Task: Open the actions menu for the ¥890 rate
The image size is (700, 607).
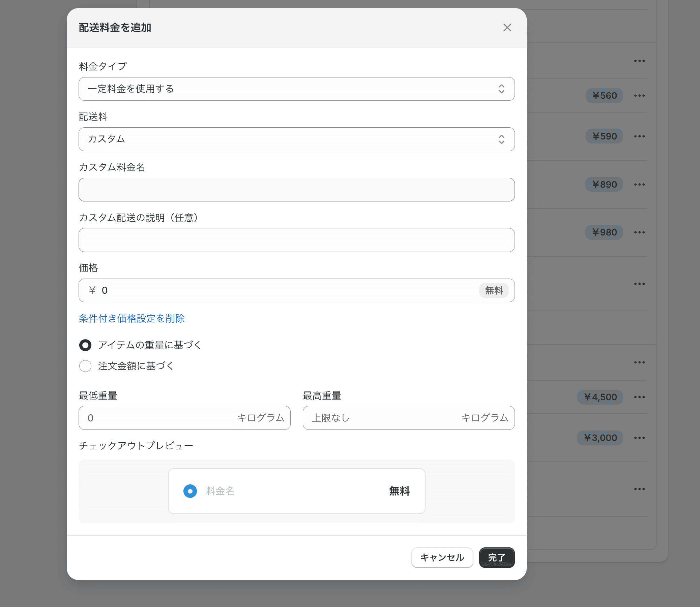Action: [639, 184]
